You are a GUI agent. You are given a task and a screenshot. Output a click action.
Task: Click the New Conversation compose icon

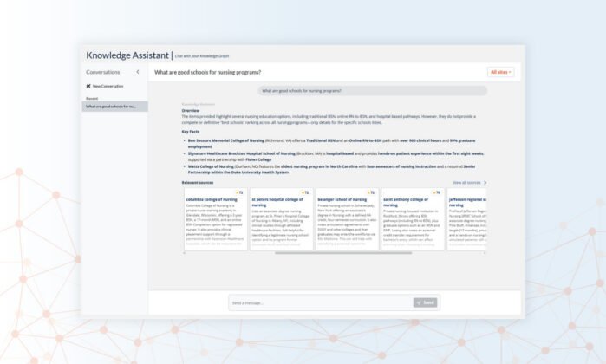88,86
